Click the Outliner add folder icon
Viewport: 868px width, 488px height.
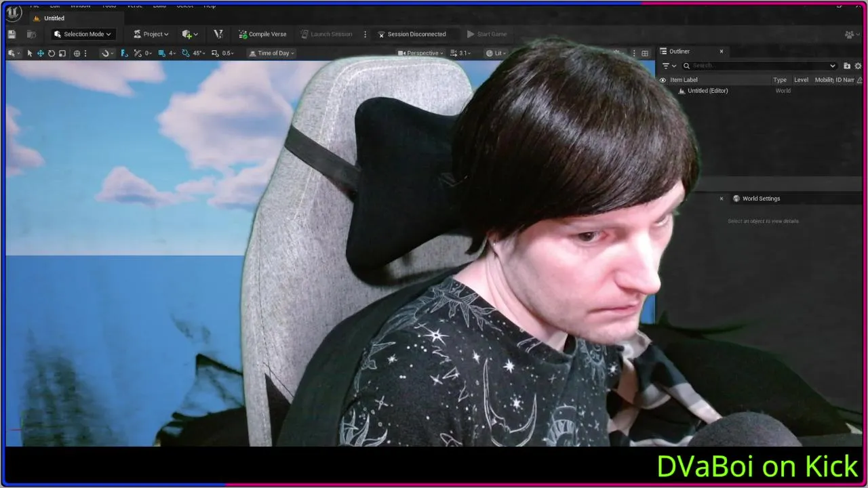[x=847, y=66]
